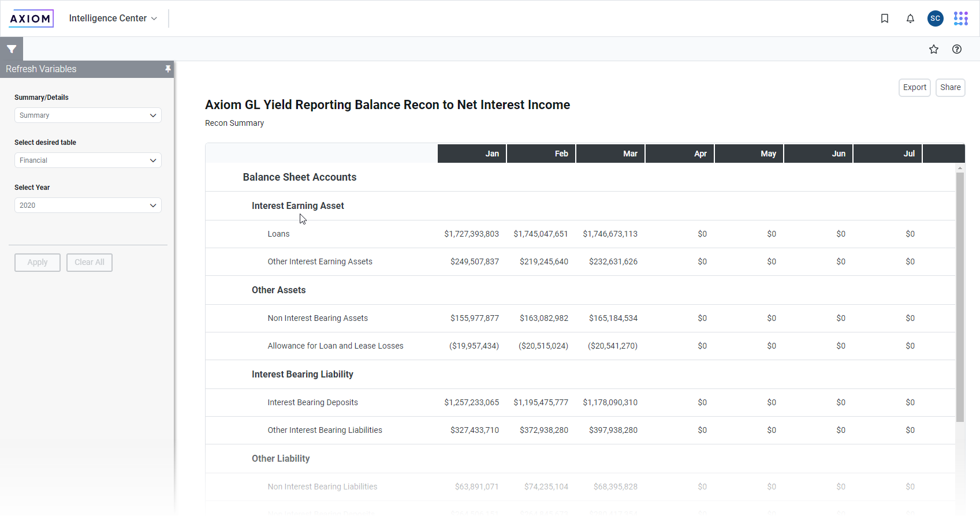Screen dimensions: 980x516
Task: Select the Jan column header
Action: (472, 154)
